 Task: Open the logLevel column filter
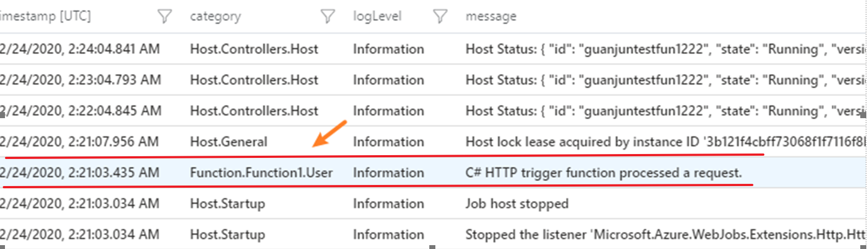click(x=440, y=17)
